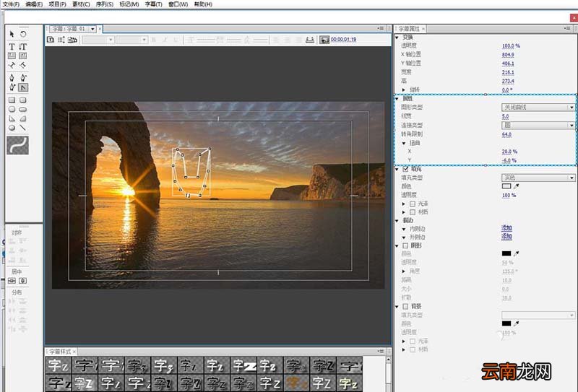This screenshot has width=578, height=392.
Task: Open the fill color swatch
Action: (x=506, y=186)
